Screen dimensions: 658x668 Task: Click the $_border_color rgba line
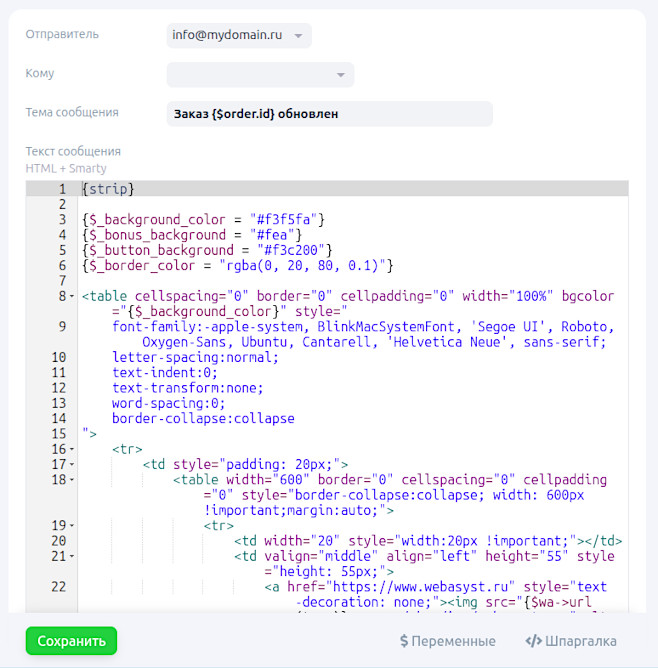click(238, 265)
